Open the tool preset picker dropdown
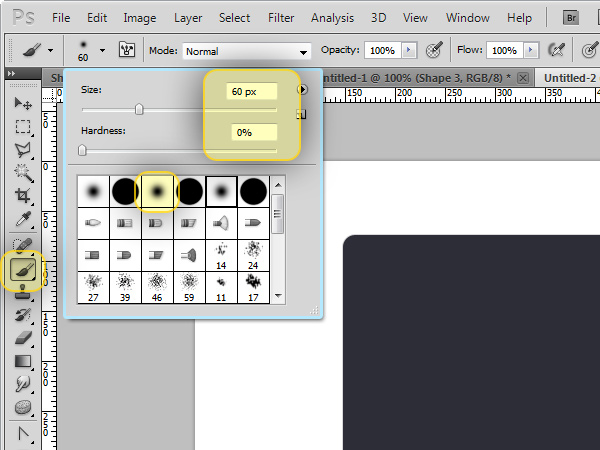Image resolution: width=600 pixels, height=450 pixels. click(51, 50)
